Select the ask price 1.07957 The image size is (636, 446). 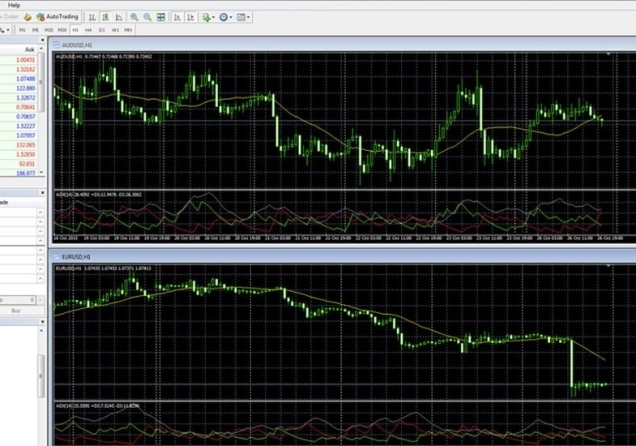26,135
